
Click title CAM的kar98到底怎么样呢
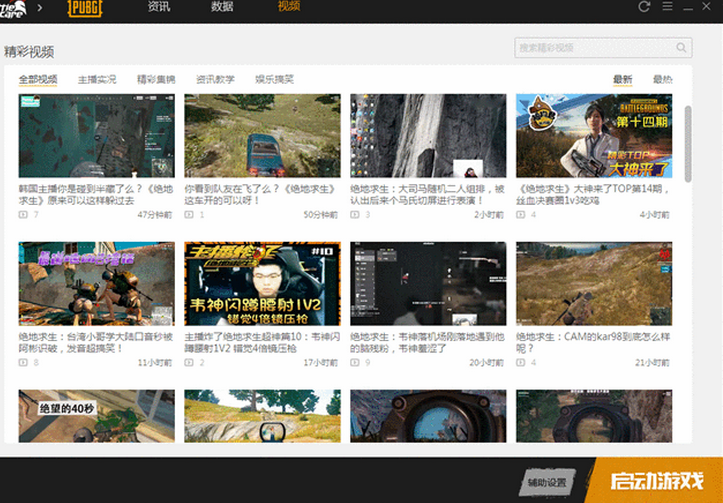593,343
